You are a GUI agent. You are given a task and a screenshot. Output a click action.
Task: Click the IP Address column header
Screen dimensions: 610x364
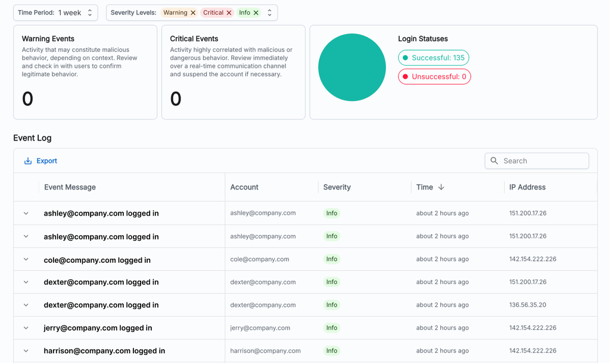527,187
